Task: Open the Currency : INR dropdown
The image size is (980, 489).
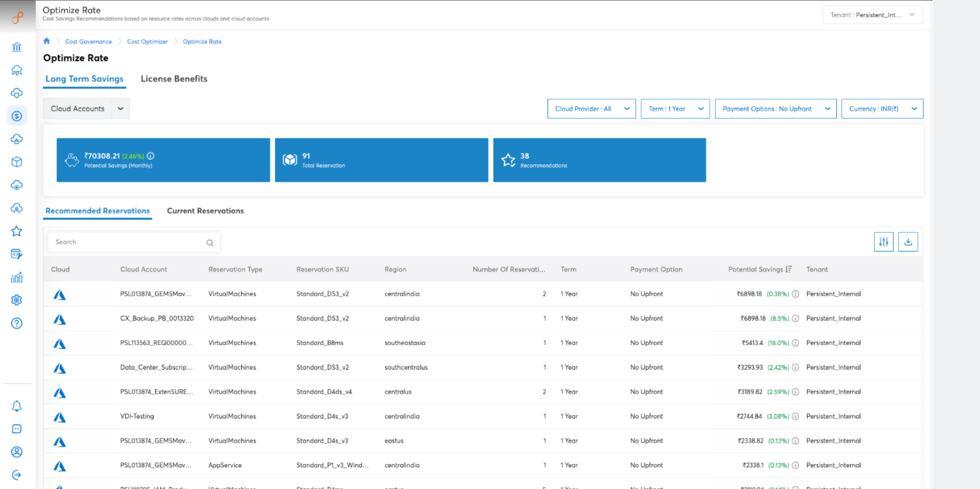Action: tap(882, 109)
